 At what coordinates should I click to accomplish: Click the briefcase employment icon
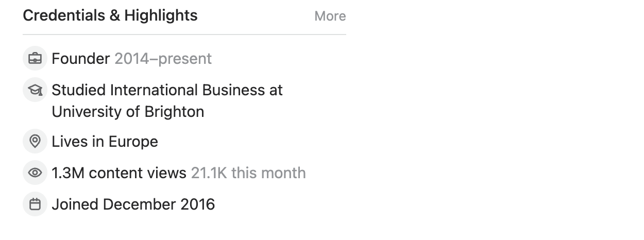click(x=35, y=59)
